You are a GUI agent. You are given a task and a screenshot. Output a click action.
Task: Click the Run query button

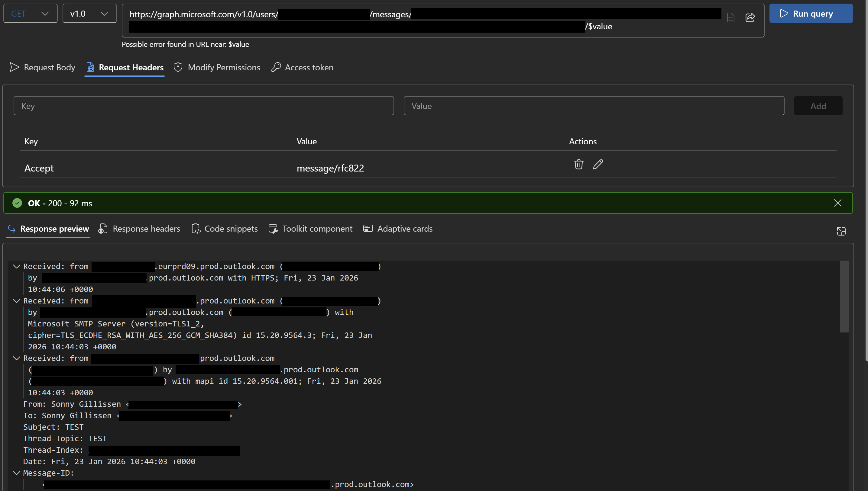[811, 14]
